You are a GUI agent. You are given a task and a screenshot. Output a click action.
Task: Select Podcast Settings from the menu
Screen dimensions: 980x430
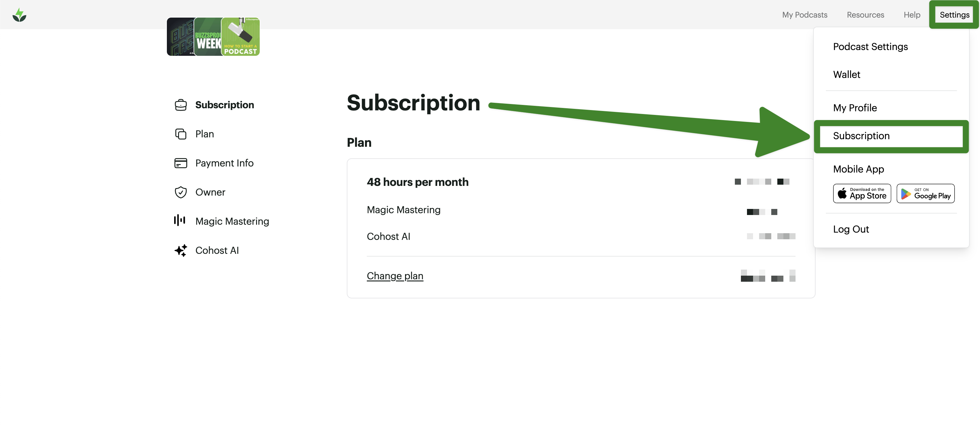(870, 47)
